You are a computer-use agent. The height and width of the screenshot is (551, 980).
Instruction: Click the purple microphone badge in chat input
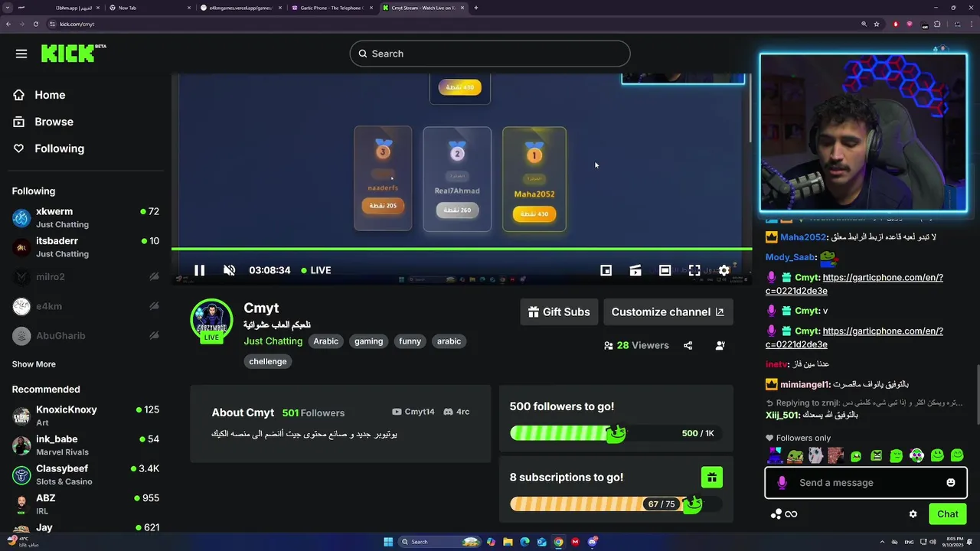782,483
